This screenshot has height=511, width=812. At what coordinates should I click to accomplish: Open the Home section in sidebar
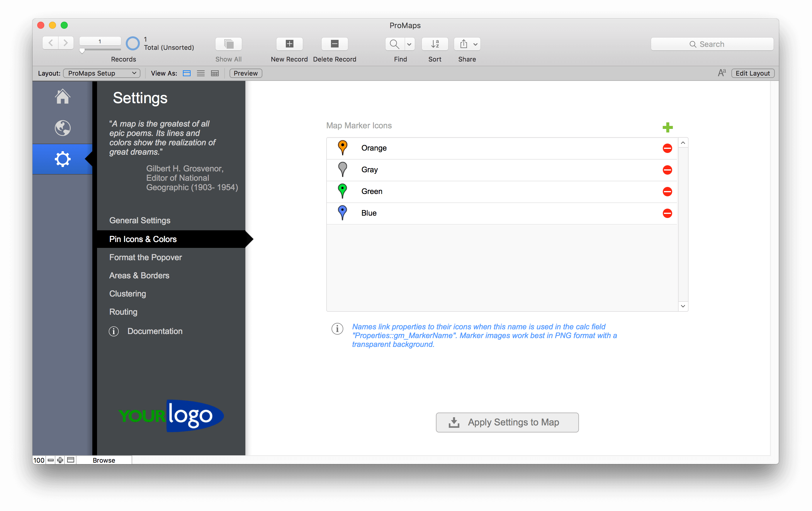(x=63, y=96)
